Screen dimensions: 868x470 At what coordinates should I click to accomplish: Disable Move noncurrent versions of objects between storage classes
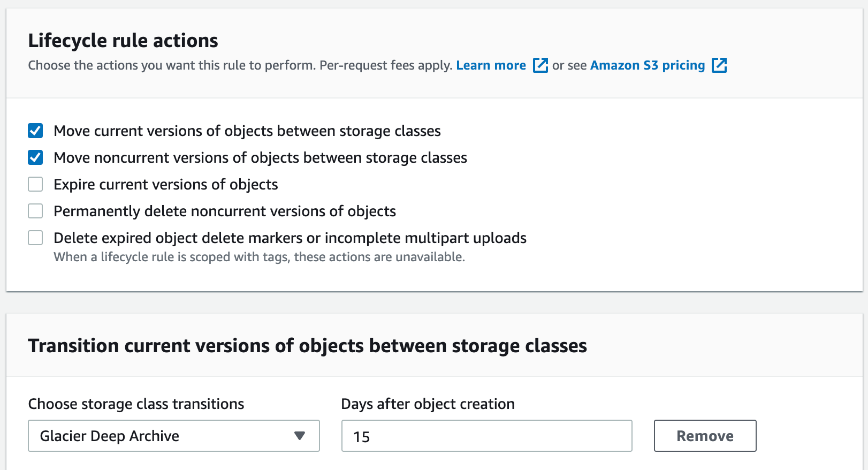(x=35, y=157)
